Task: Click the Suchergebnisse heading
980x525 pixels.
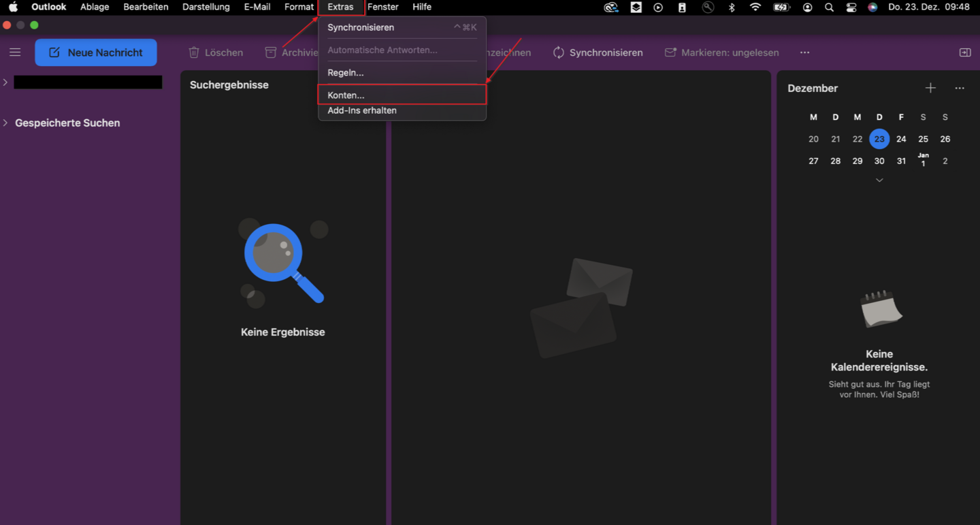Action: click(229, 85)
